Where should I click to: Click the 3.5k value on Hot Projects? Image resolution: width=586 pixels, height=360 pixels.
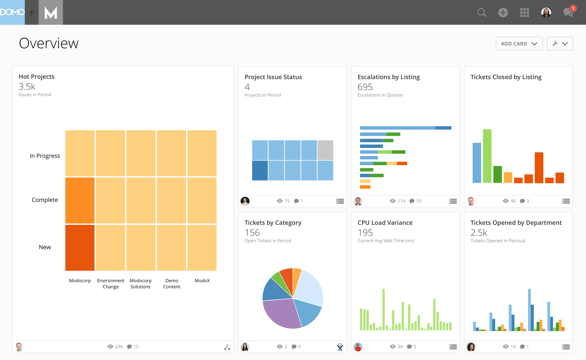(x=27, y=87)
